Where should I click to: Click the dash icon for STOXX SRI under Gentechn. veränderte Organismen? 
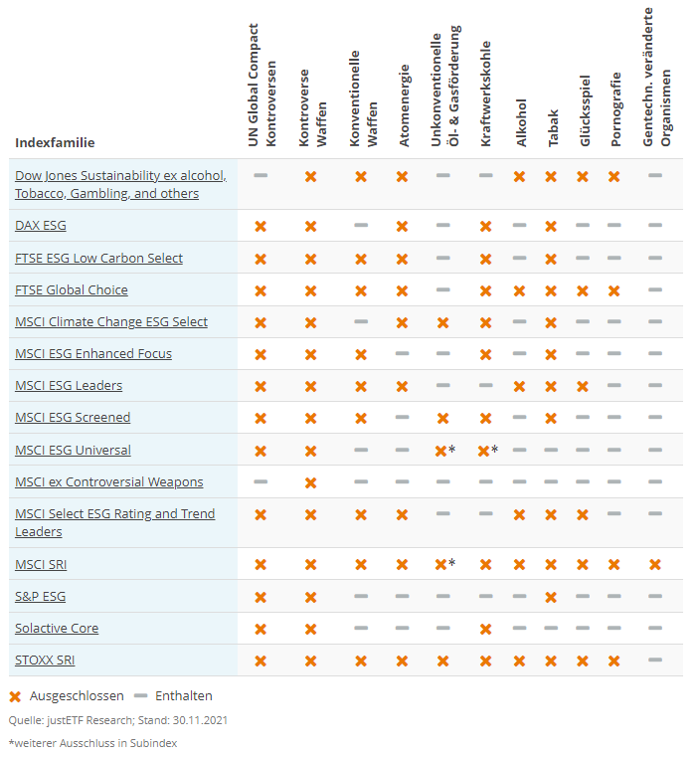coord(655,660)
